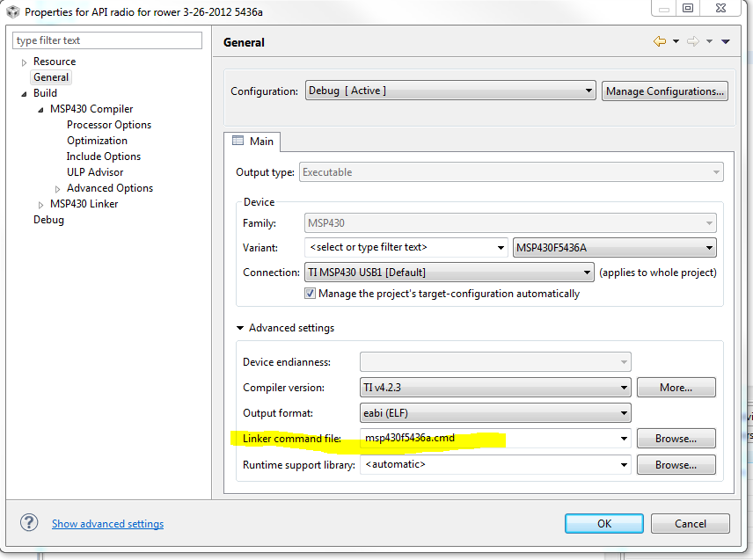Viewport: 753px width, 560px height.
Task: Click the Output type Executable field
Action: [511, 171]
